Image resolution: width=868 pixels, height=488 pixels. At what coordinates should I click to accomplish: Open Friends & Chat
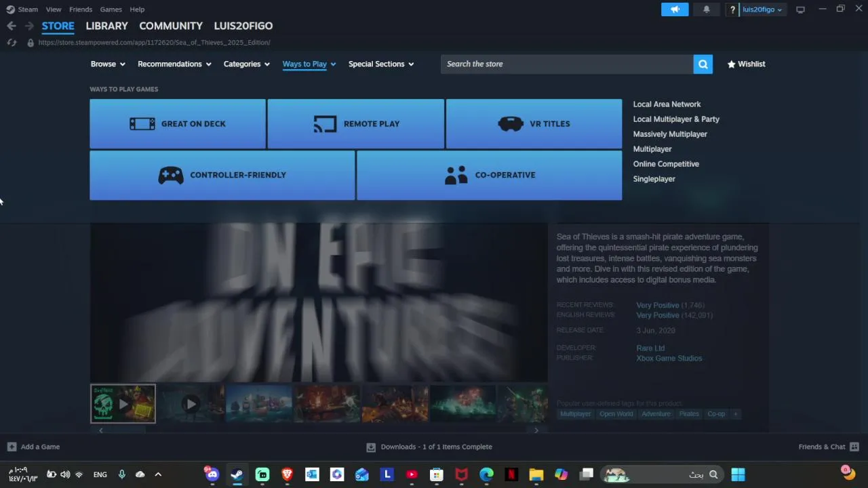pos(829,447)
